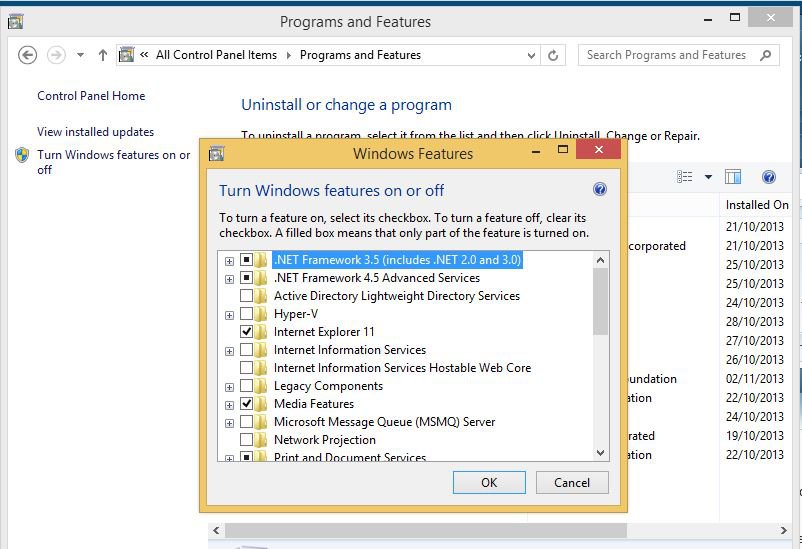The width and height of the screenshot is (802, 549).
Task: Select Programs and Features breadcrumb
Action: click(360, 55)
